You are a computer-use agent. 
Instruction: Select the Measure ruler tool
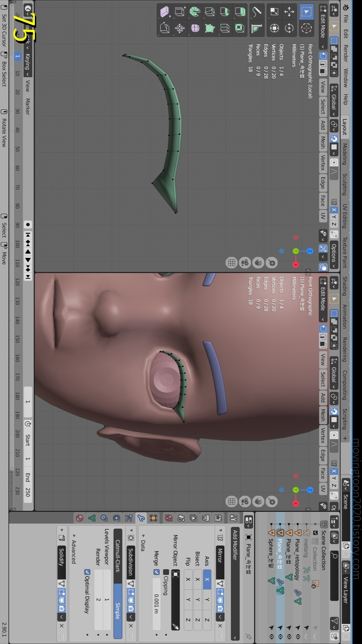(x=257, y=28)
